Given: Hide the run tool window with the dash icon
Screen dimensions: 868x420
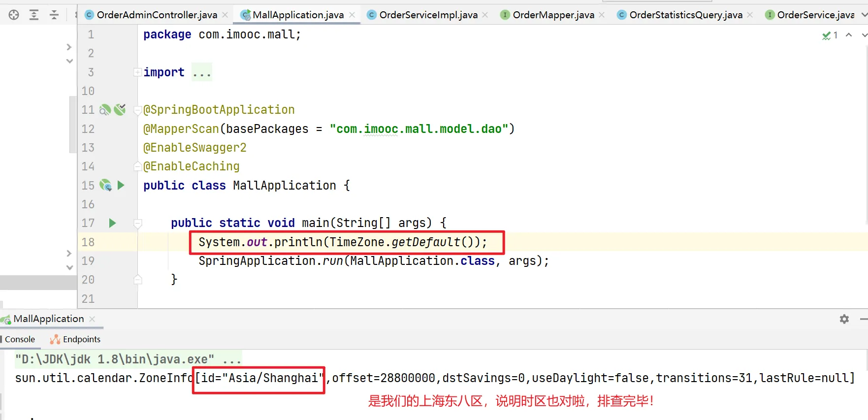Looking at the screenshot, I should 864,319.
